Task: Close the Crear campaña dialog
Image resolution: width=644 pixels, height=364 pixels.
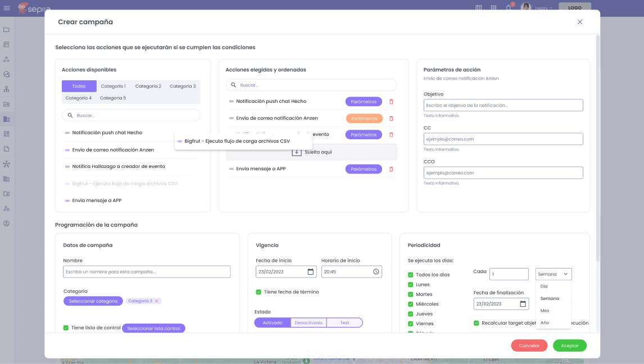Action: coord(579,22)
